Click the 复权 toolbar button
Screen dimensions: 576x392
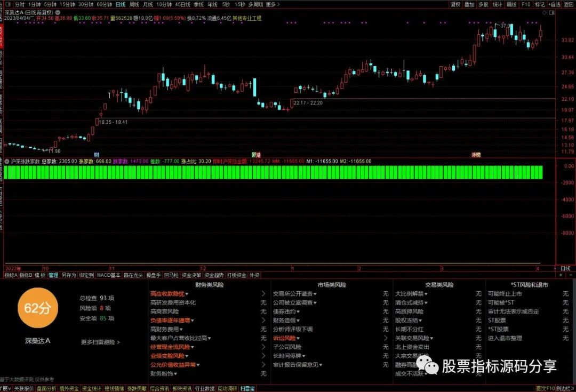point(455,4)
